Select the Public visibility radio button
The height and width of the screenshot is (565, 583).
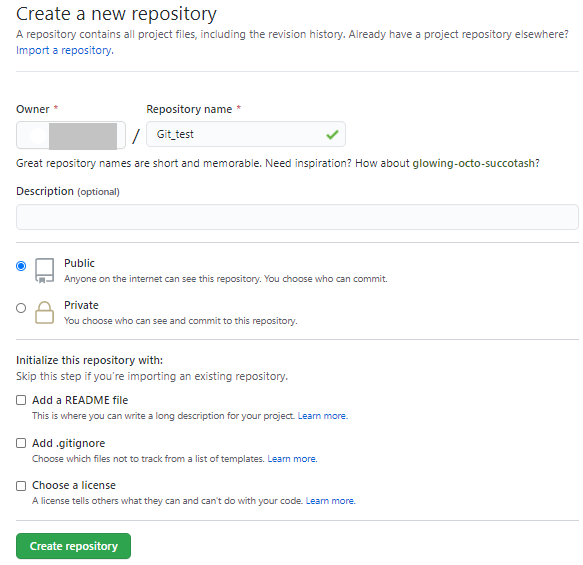click(21, 266)
